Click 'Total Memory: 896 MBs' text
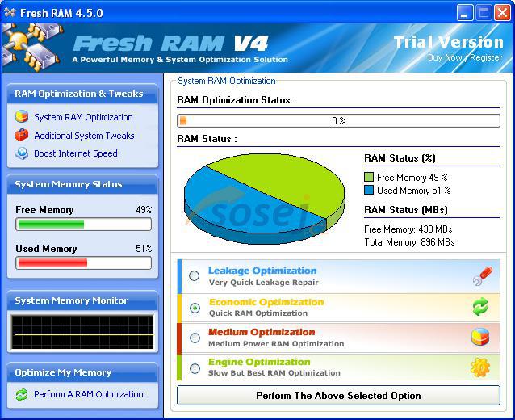The height and width of the screenshot is (420, 515). [409, 242]
